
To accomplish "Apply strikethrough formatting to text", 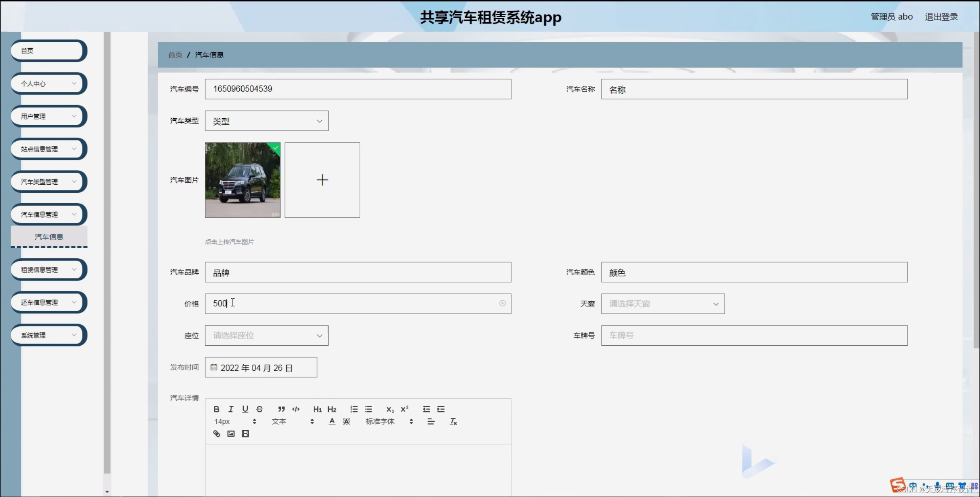I will click(259, 409).
